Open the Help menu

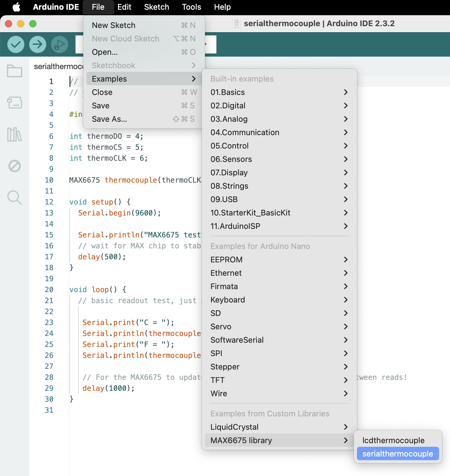[222, 7]
